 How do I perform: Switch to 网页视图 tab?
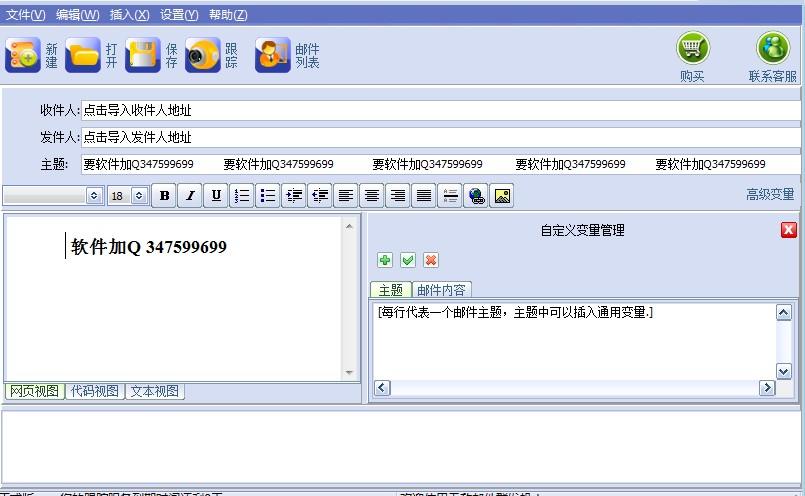[34, 391]
